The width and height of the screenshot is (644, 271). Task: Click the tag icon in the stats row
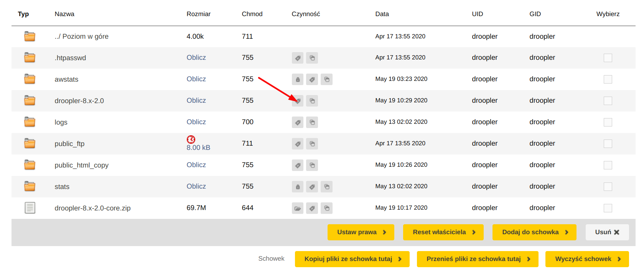tap(312, 187)
